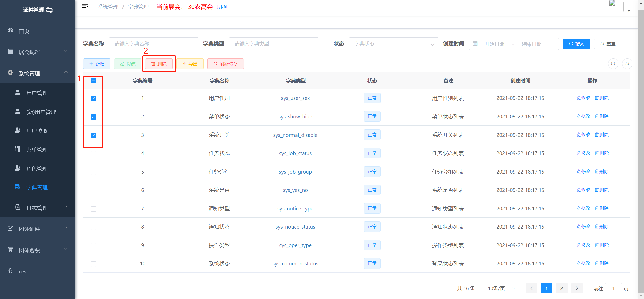Click the circular refresh table icon
Image resolution: width=644 pixels, height=299 pixels.
[x=627, y=64]
